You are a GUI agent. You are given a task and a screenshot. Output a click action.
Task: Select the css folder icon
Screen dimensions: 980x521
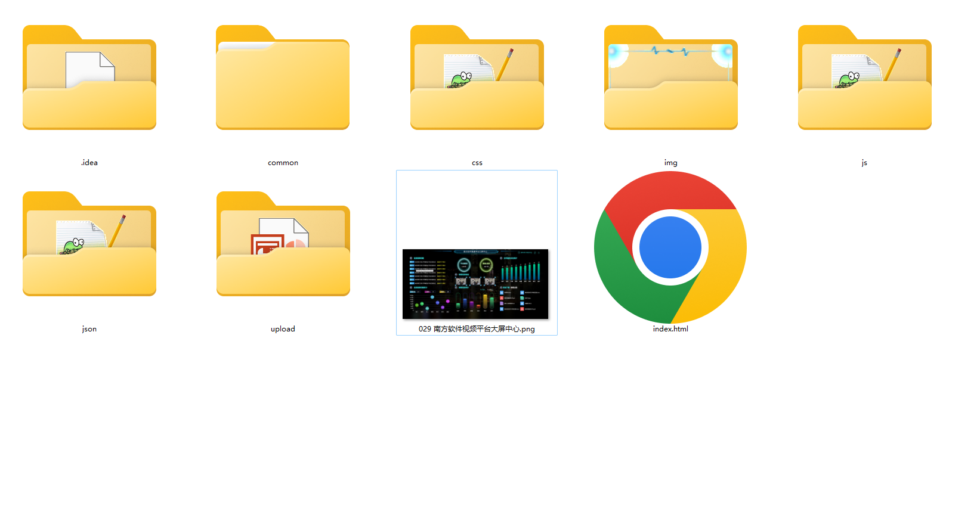477,77
